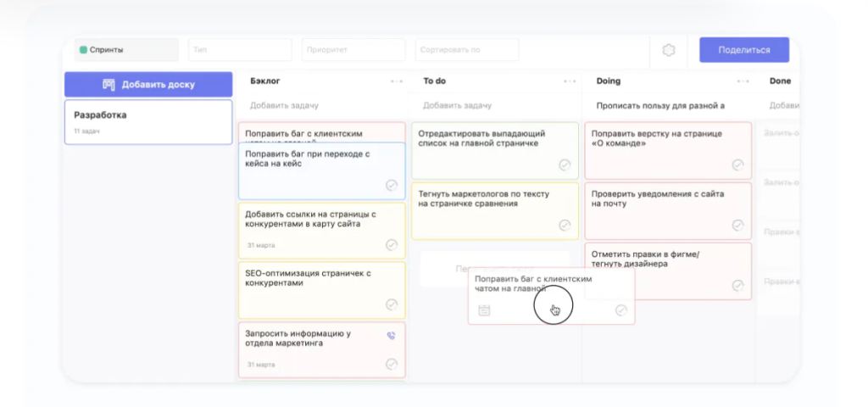Mark Запросить информацию task complete

[x=392, y=364]
